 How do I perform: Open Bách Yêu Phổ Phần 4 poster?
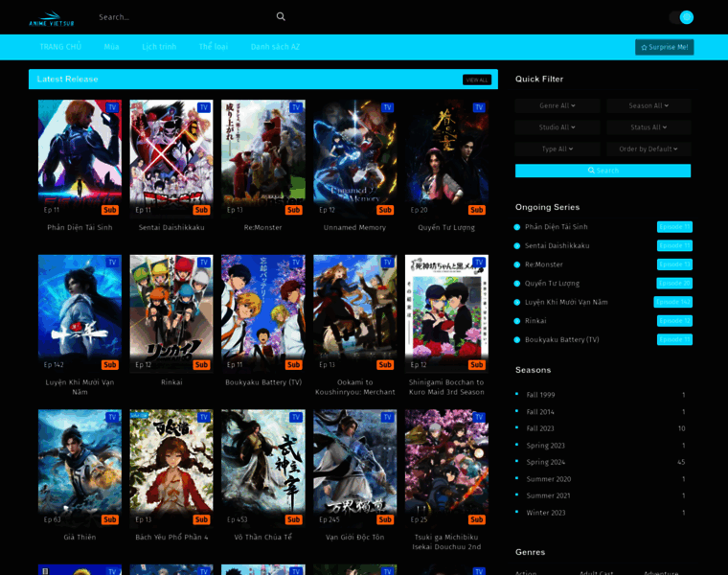click(x=171, y=468)
